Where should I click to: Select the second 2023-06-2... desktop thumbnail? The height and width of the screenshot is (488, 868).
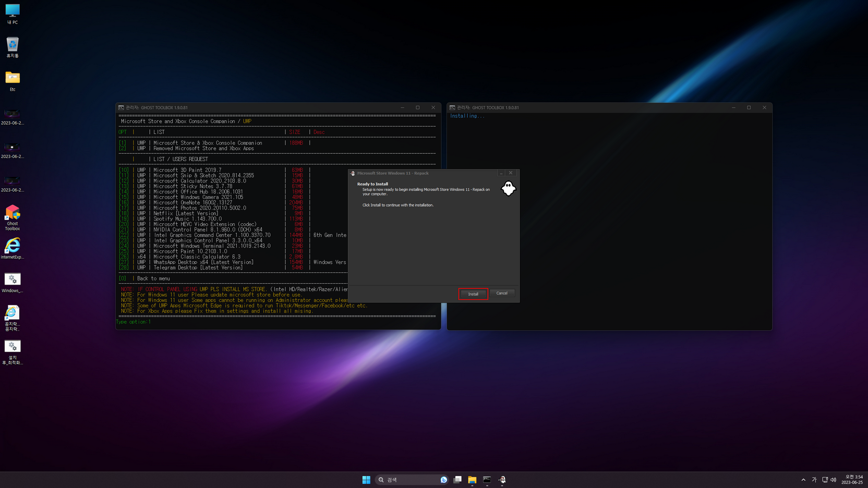13,150
